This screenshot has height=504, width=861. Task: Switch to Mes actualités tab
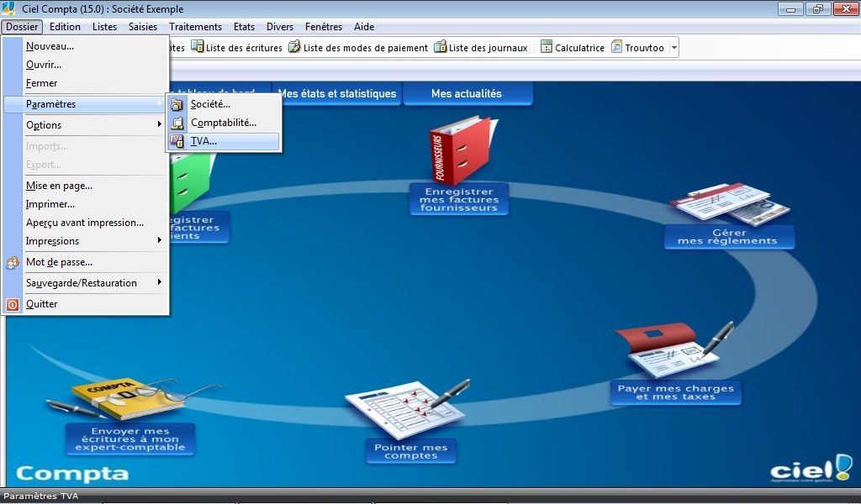click(467, 93)
